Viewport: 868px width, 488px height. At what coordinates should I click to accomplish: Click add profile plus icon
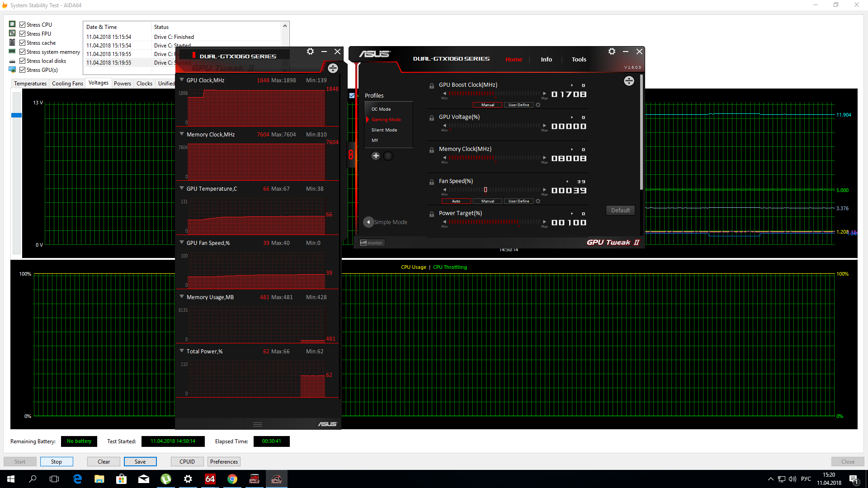point(376,156)
